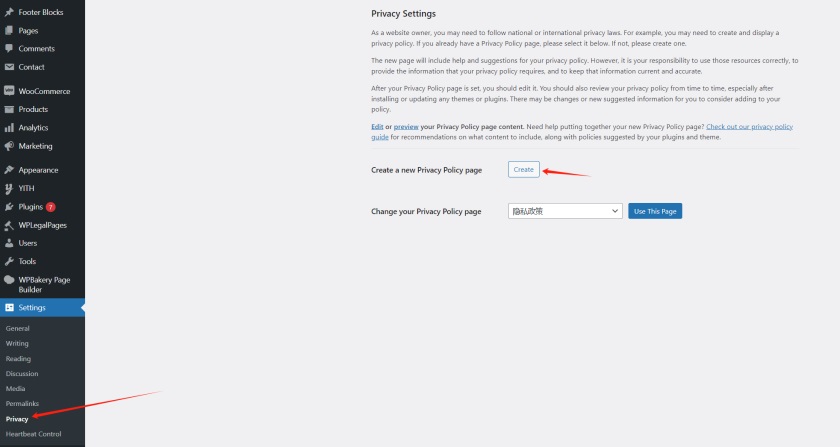Click the Contact envelope icon

click(9, 67)
